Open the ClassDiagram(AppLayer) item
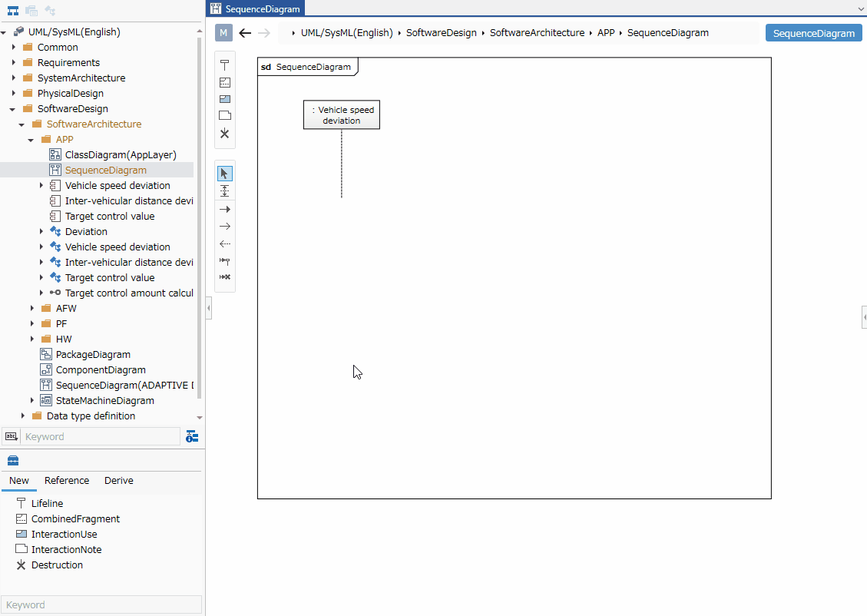867x616 pixels. pos(121,155)
